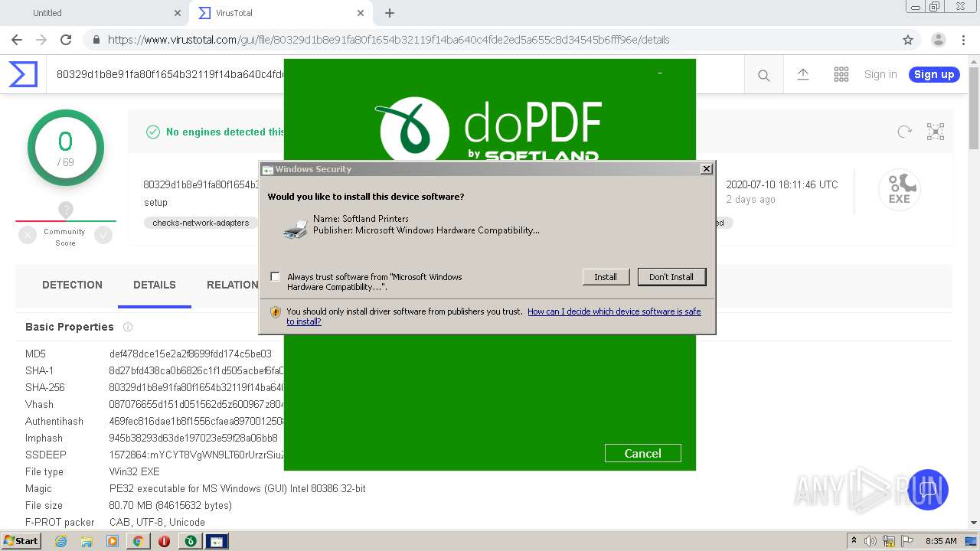Click the community score question marker
The width and height of the screenshot is (980, 551).
(x=66, y=210)
